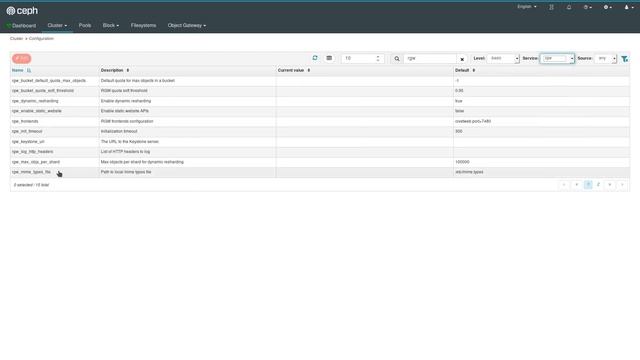This screenshot has width=640, height=360.
Task: Adjust the rows-per-page stepper
Action: (378, 58)
